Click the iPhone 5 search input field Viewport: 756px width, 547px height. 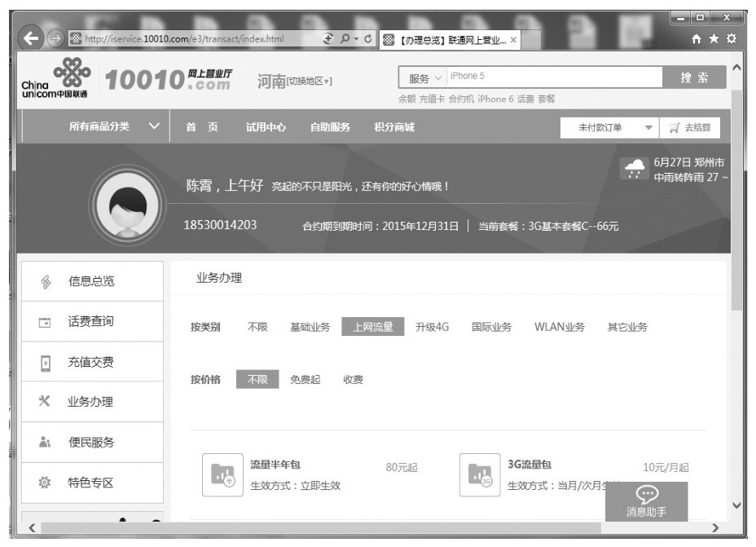point(554,77)
